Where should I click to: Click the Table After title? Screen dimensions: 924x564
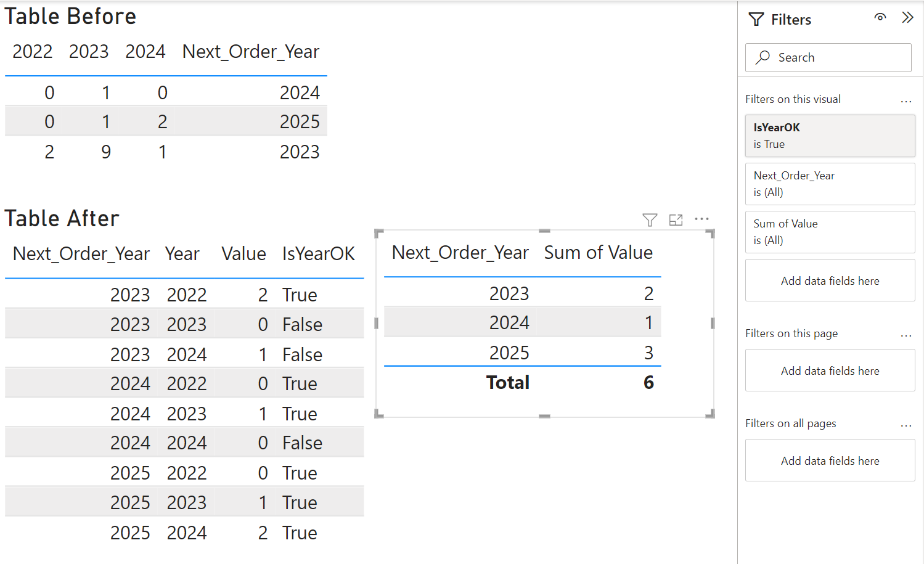click(62, 219)
